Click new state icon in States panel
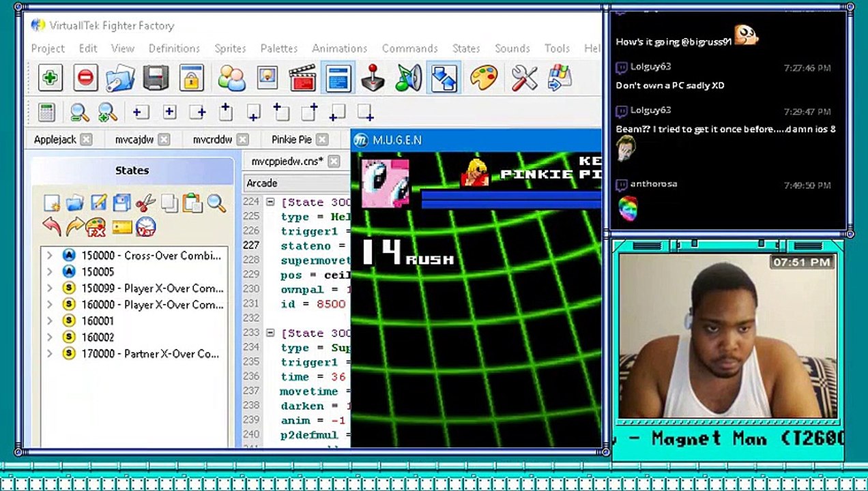Screen dimensions: 868x491 [51, 203]
